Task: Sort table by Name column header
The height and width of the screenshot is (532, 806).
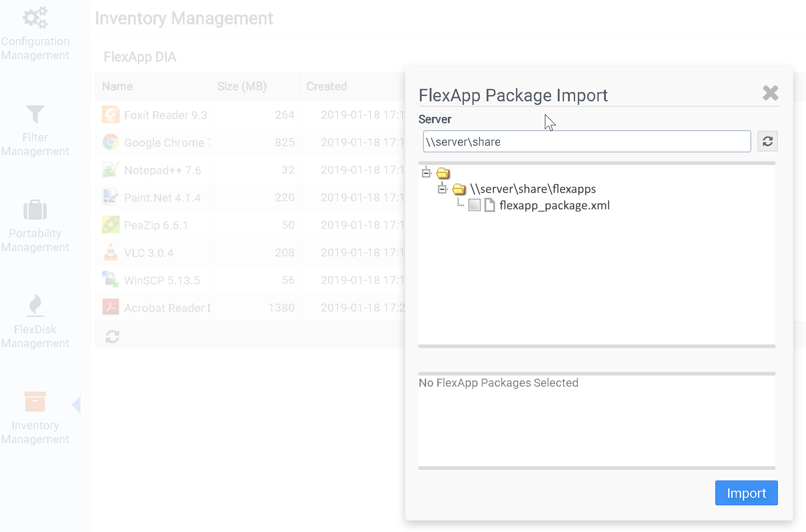Action: [117, 86]
